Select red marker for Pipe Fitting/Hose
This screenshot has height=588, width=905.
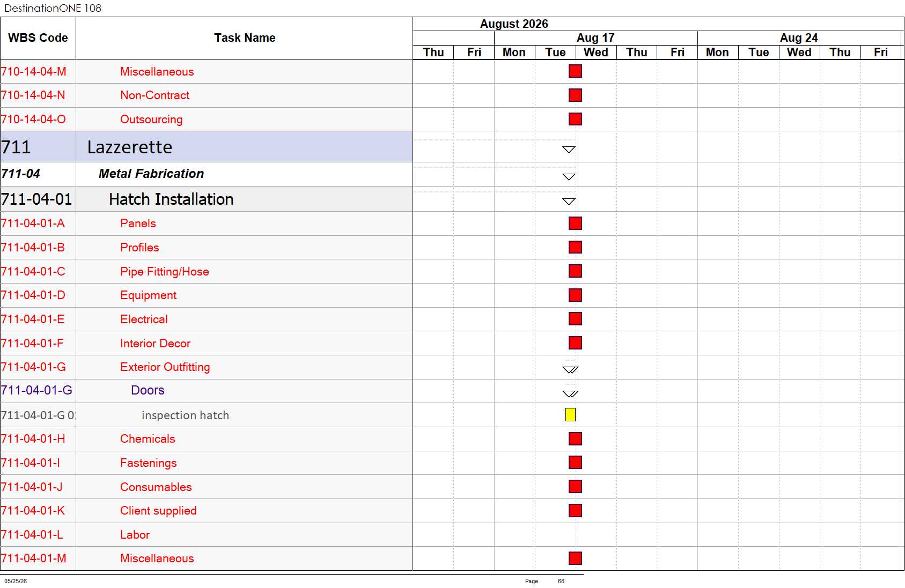point(575,271)
